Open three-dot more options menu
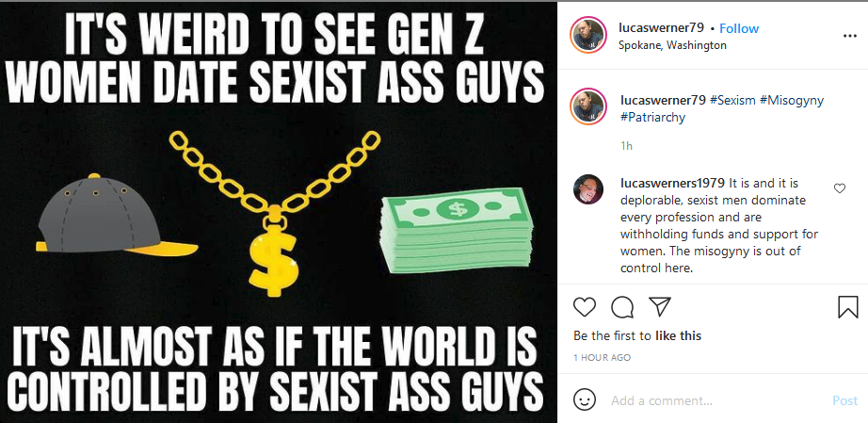This screenshot has width=868, height=423. [x=850, y=36]
